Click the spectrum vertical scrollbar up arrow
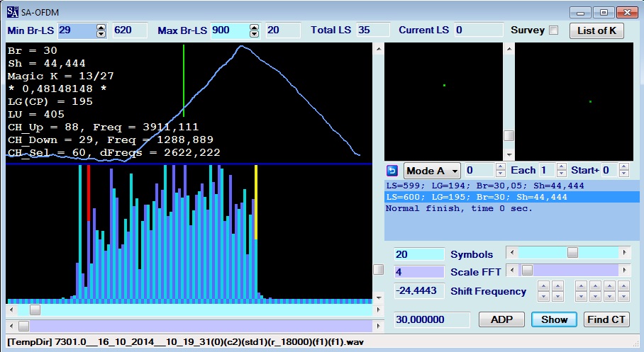 [x=378, y=49]
